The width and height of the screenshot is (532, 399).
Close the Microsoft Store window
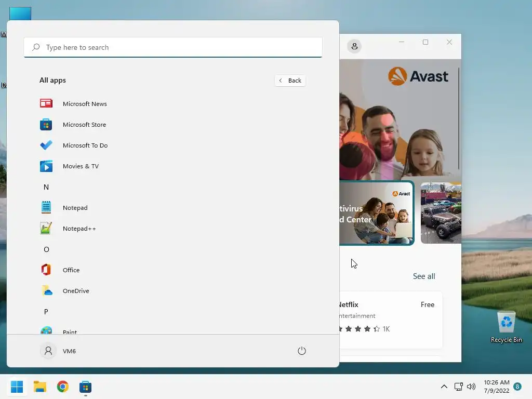click(x=449, y=42)
